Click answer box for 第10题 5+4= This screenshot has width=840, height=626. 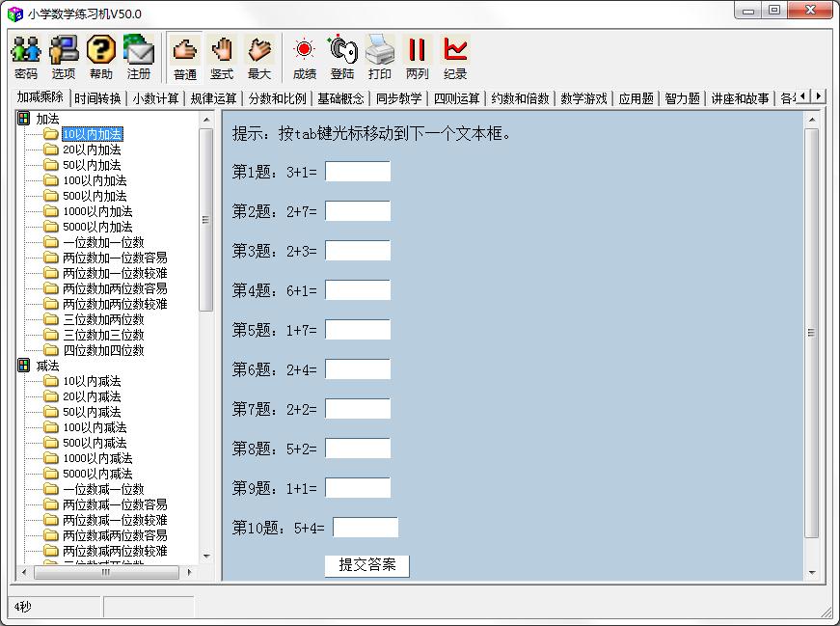[366, 528]
